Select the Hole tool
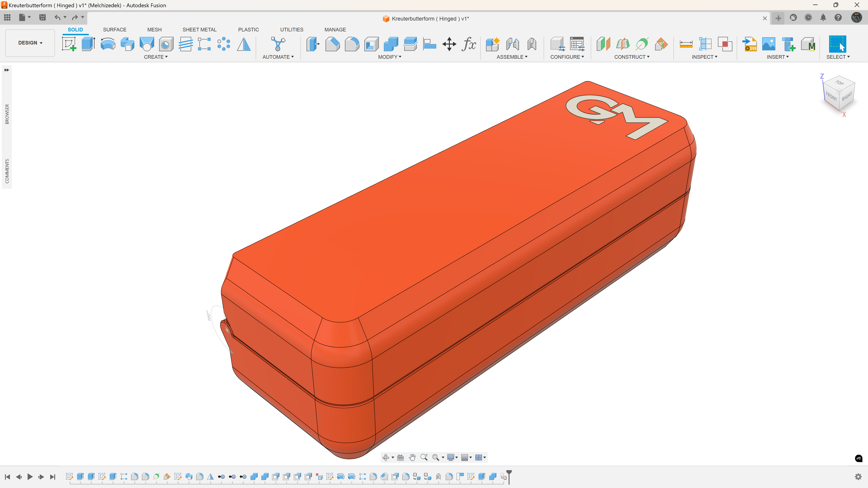Screen dimensions: 868x488 pyautogui.click(x=166, y=44)
